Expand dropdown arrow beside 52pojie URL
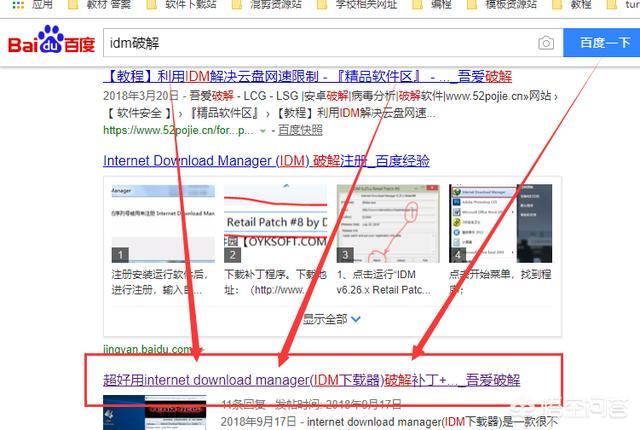The width and height of the screenshot is (640, 430). (x=263, y=131)
